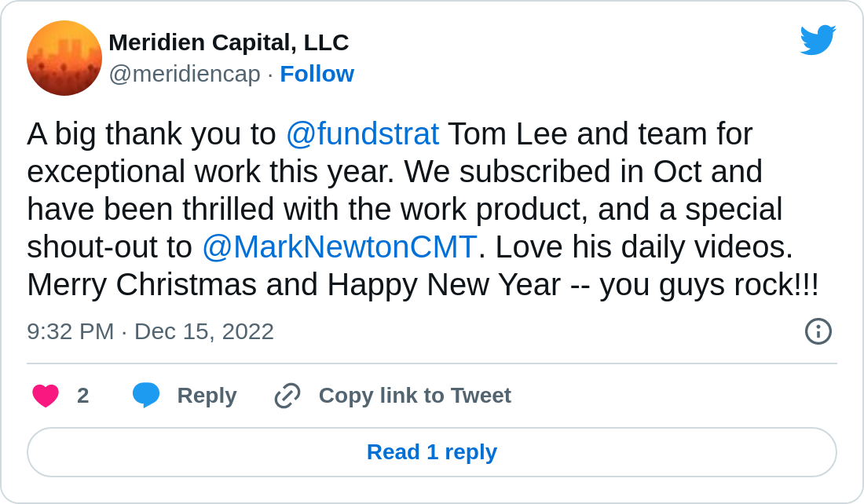Select the reply icon to compose a response
The height and width of the screenshot is (504, 864).
tap(146, 396)
